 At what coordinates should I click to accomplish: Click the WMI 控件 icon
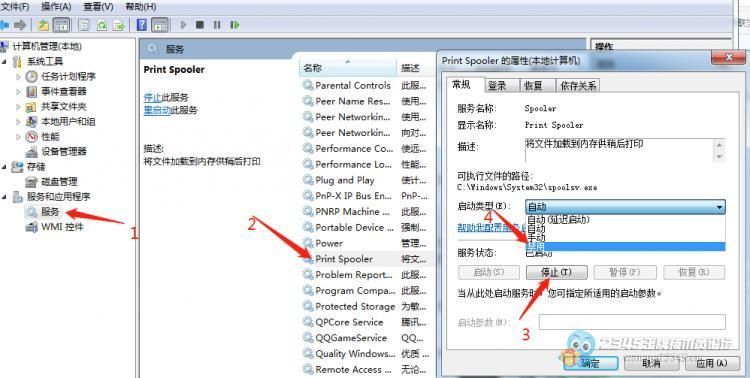32,227
